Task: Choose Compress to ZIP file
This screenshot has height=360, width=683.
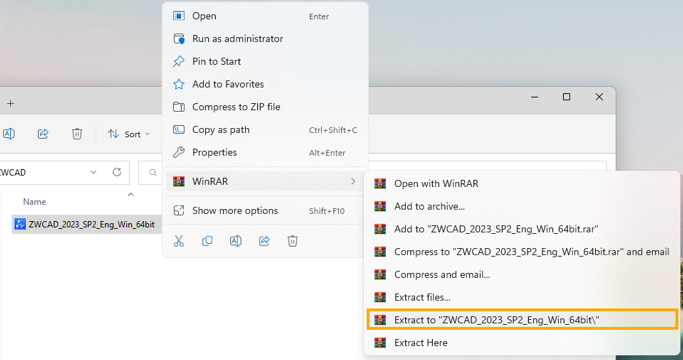Action: click(265, 107)
